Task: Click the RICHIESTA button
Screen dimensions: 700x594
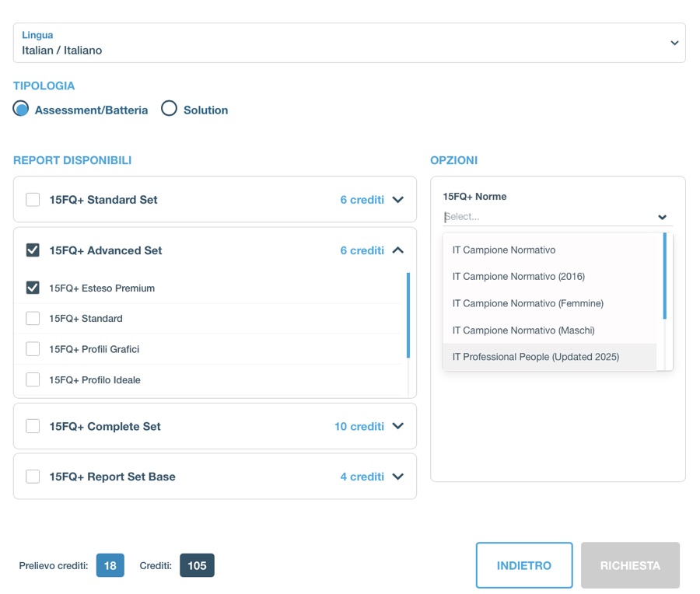Action: (x=630, y=565)
